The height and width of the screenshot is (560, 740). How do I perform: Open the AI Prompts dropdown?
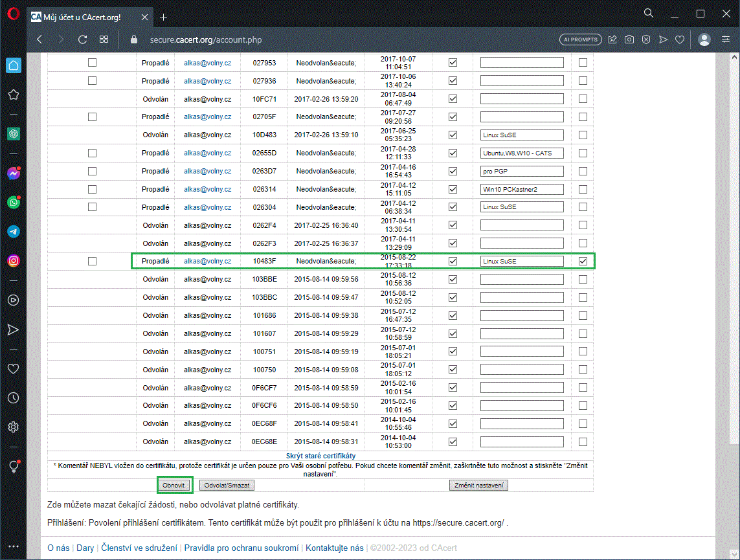(x=581, y=39)
